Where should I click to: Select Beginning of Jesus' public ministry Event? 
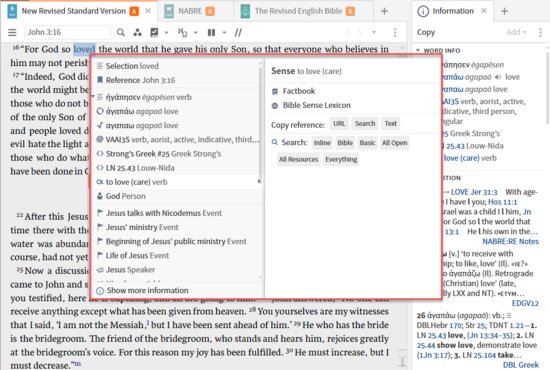pos(176,241)
